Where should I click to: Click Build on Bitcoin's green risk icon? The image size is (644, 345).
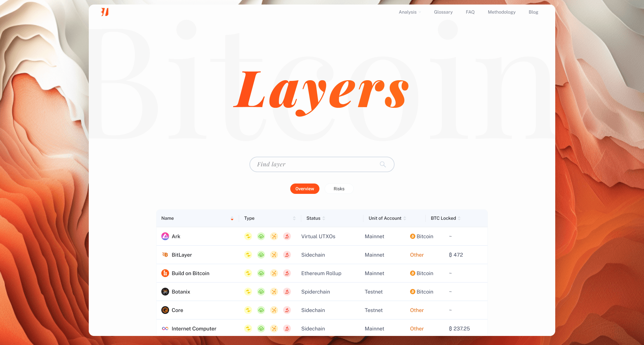261,273
